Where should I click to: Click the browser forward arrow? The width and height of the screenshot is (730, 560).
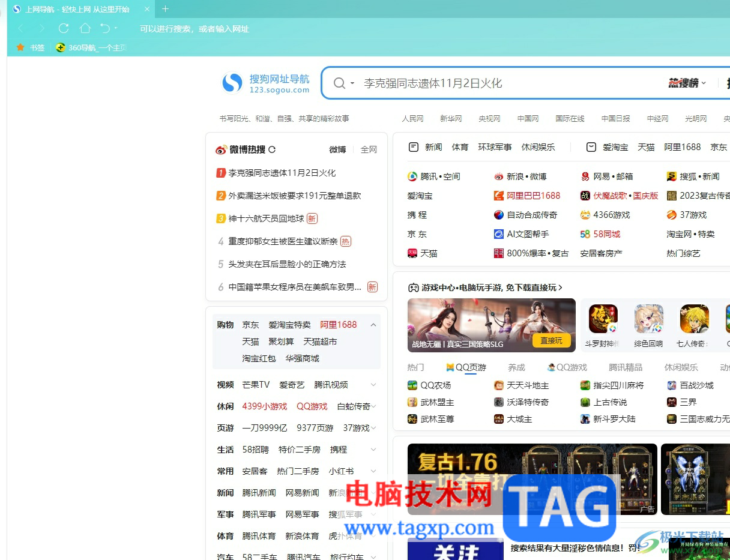click(41, 28)
